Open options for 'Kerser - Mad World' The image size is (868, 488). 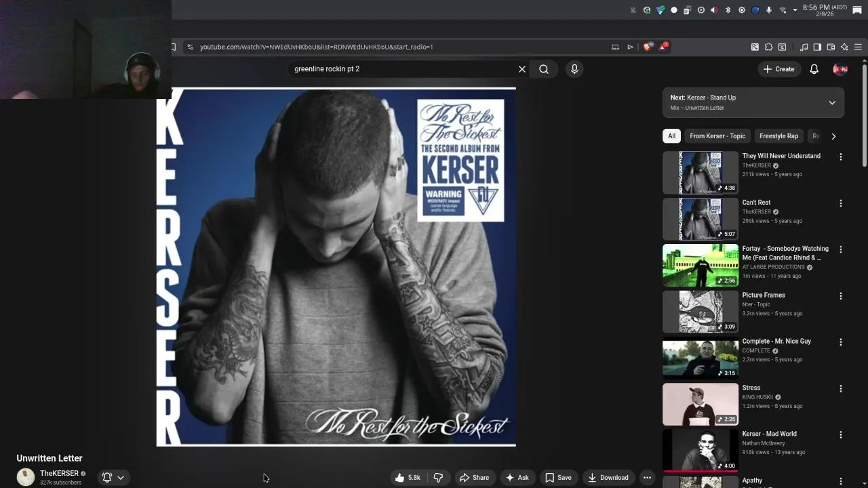[x=841, y=435]
